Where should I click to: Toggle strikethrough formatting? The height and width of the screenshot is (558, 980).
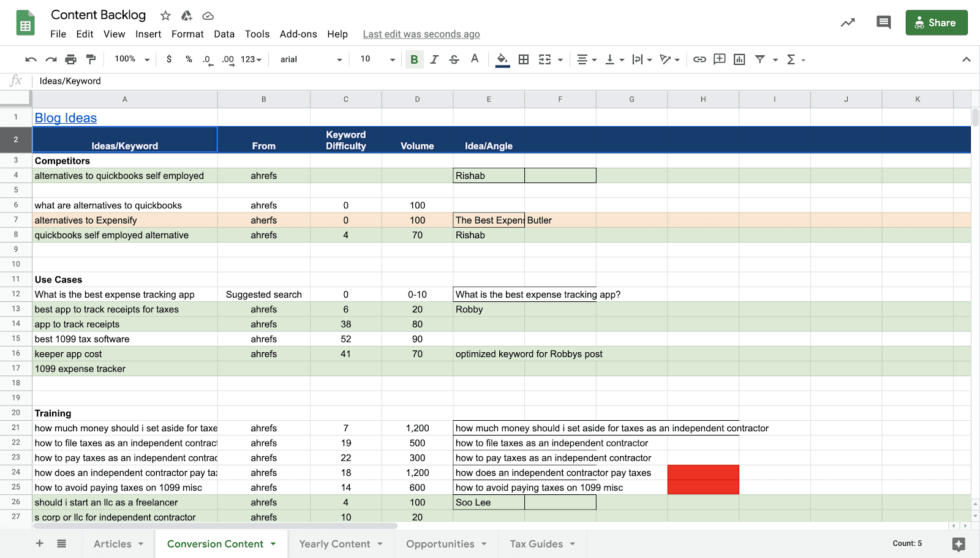click(x=454, y=59)
